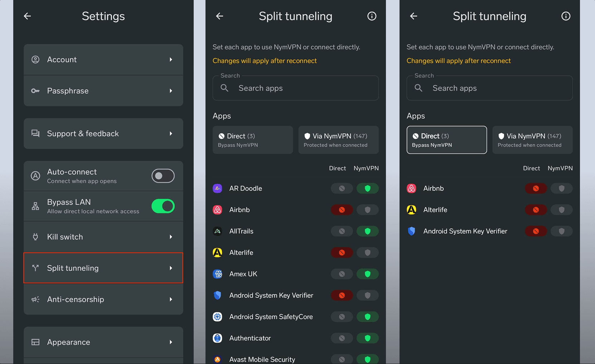This screenshot has width=595, height=364.
Task: Open the Split tunneling settings entry
Action: click(x=103, y=268)
